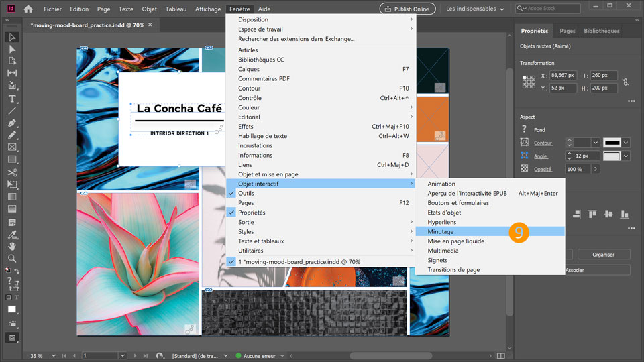Select the Zoom magnifier tool
Viewport: 644px width, 362px height.
(12, 259)
